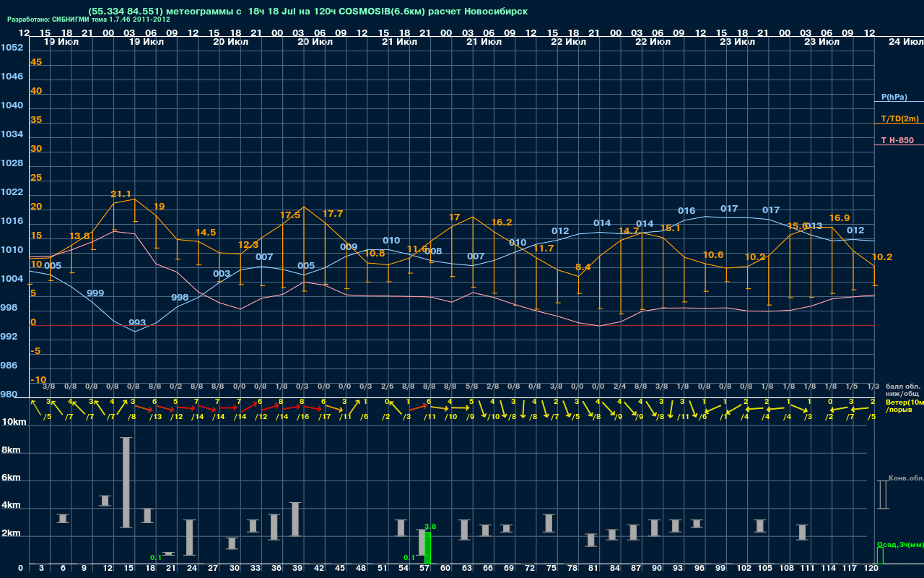Click the green precipitation bar at hour 57
Image resolution: width=924 pixels, height=578 pixels.
[x=427, y=548]
